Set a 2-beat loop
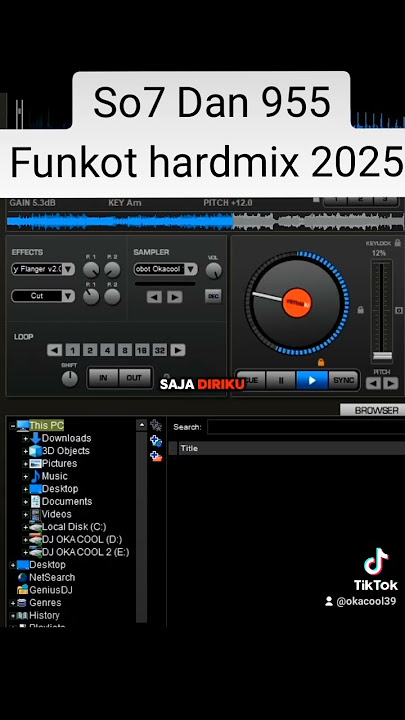The height and width of the screenshot is (720, 405). [90, 350]
